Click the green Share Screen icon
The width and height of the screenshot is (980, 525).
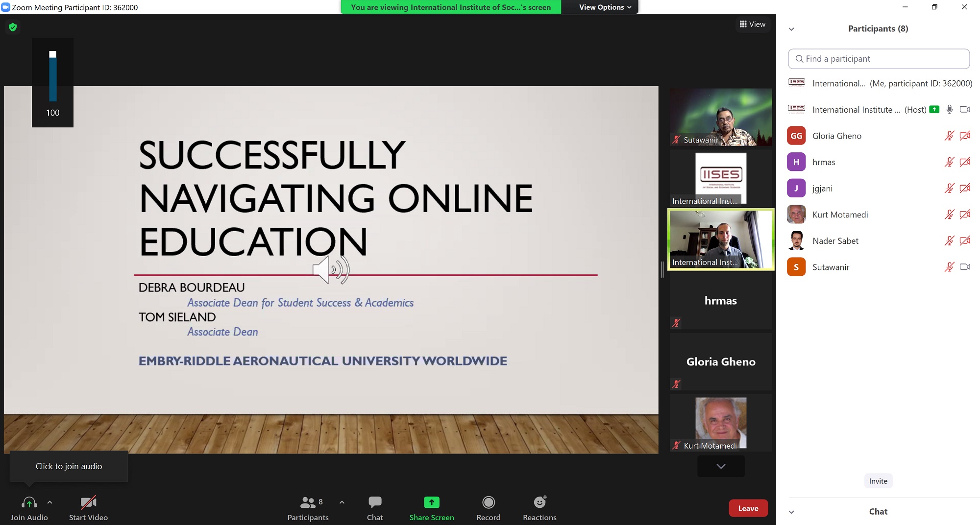pos(432,502)
